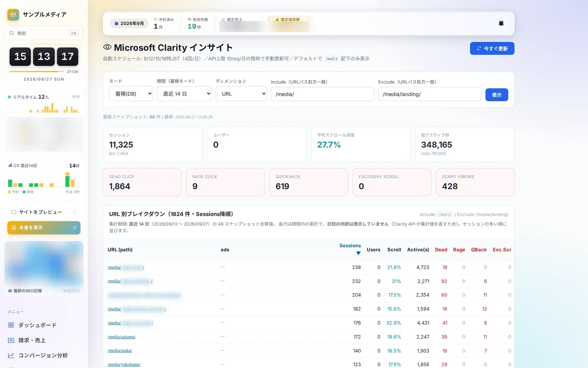This screenshot has height=368, width=588.
Task: Open the /media/saitama/ link
Action: [x=122, y=337]
